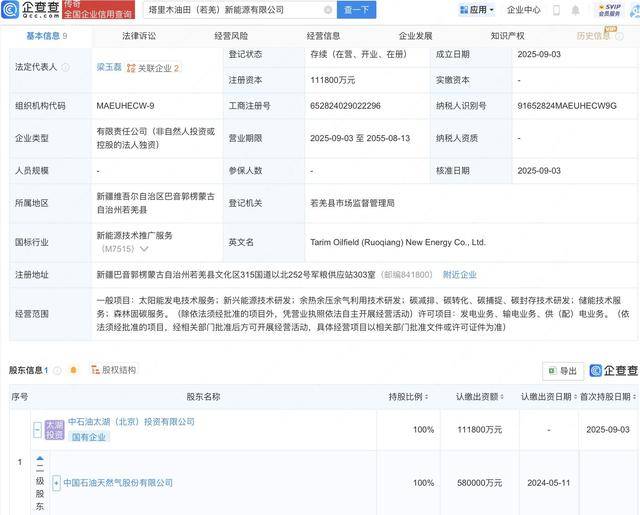Click info icon next to 法定代表人
Image resolution: width=640 pixels, height=515 pixels.
pos(65,67)
